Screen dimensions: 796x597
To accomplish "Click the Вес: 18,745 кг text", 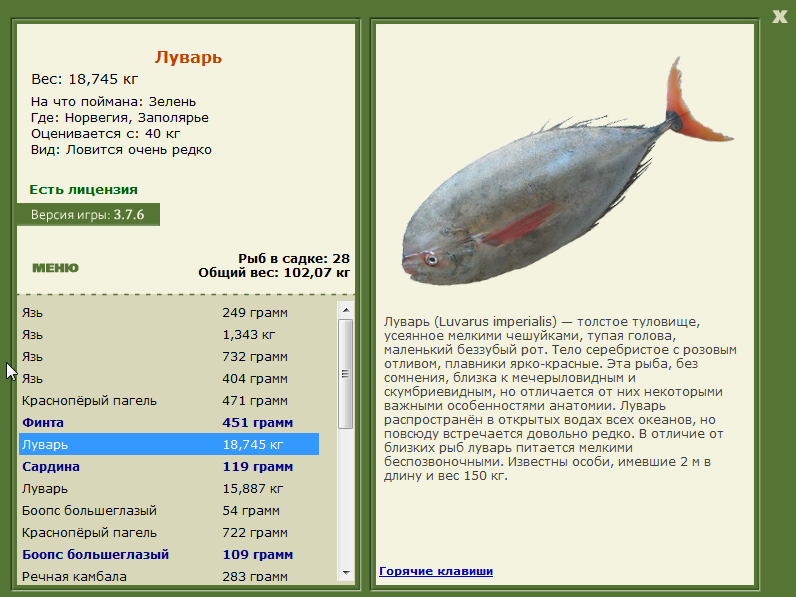I will pos(85,79).
